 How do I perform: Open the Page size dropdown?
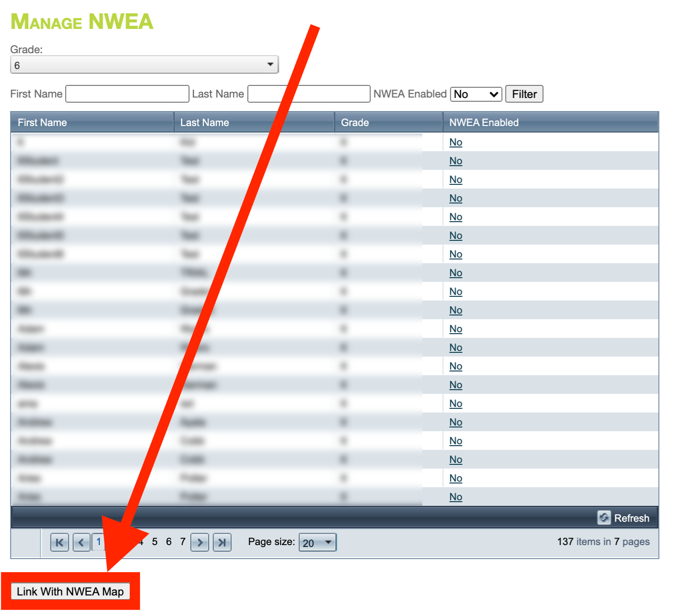(317, 542)
